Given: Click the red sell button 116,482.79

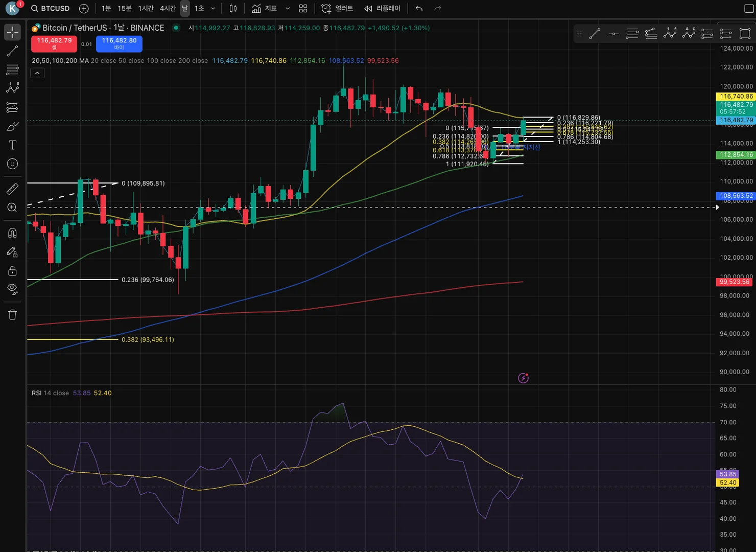Looking at the screenshot, I should (54, 43).
